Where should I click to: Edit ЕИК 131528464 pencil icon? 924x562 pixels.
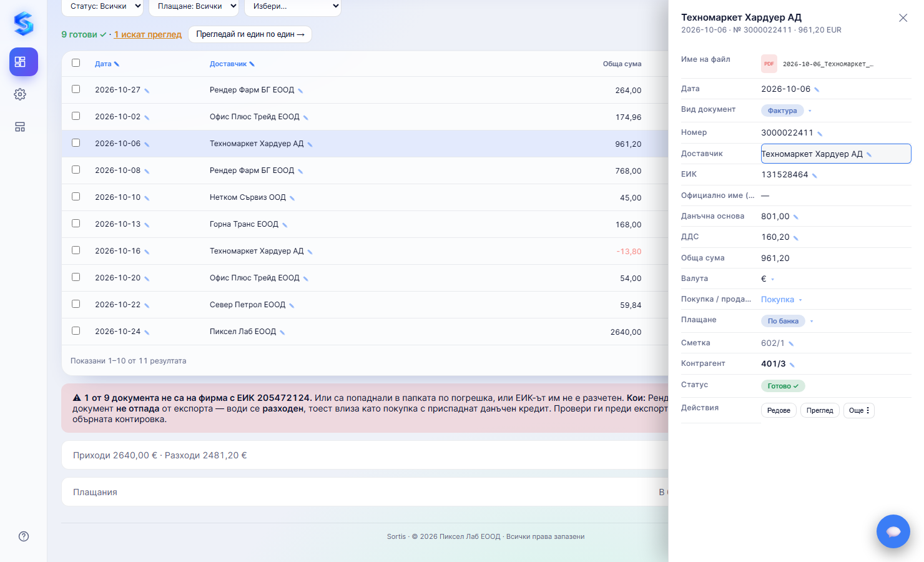pyautogui.click(x=815, y=175)
